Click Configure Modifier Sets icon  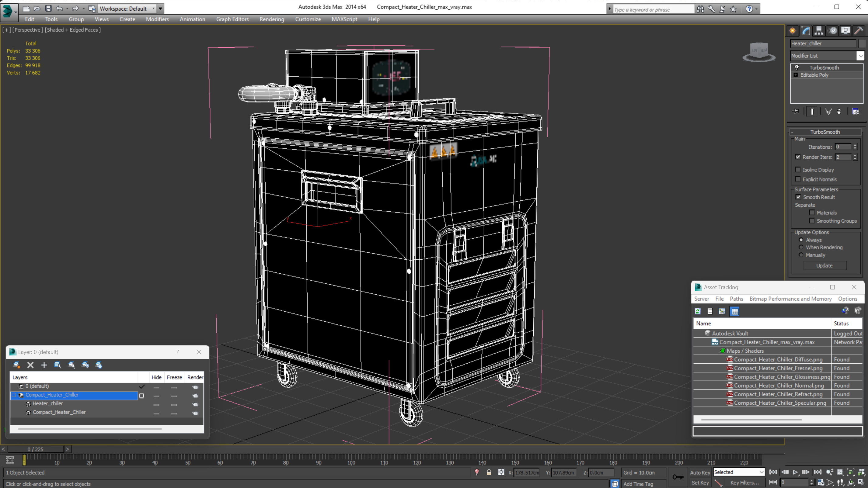[855, 111]
